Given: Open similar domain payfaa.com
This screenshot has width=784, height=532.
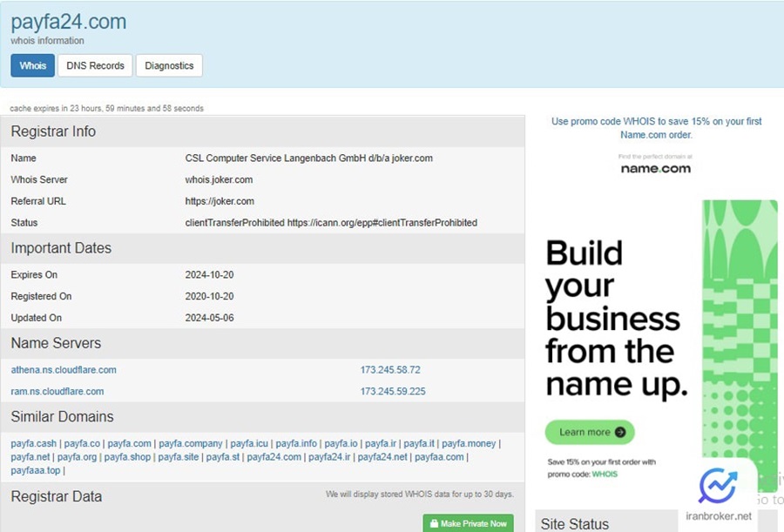Looking at the screenshot, I should coord(439,457).
